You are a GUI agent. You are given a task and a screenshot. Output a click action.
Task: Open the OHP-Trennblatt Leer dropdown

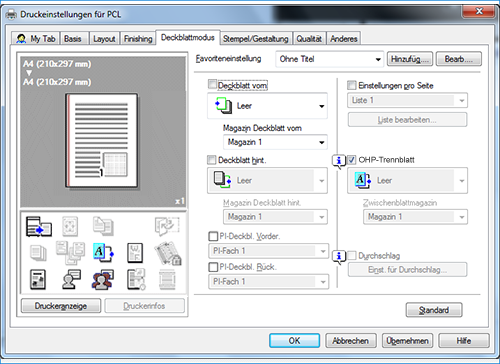[407, 180]
